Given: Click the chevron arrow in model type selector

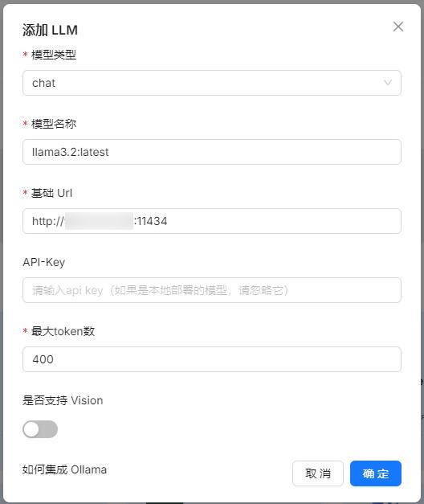Looking at the screenshot, I should [x=388, y=83].
